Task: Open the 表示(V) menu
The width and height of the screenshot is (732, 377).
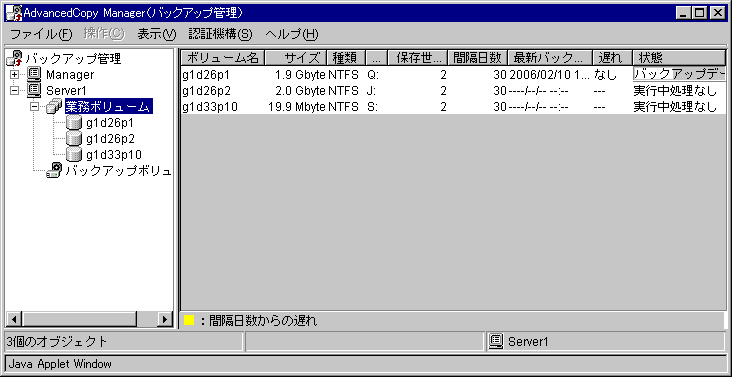Action: 157,34
